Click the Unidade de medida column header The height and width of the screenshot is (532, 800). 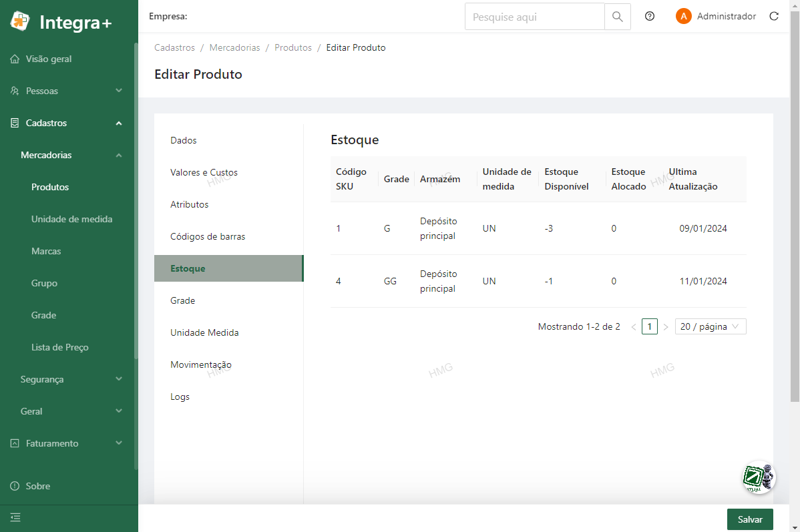pos(507,179)
